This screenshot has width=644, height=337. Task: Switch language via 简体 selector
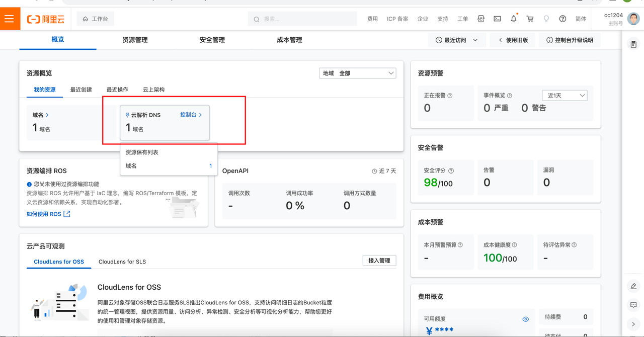(x=581, y=19)
